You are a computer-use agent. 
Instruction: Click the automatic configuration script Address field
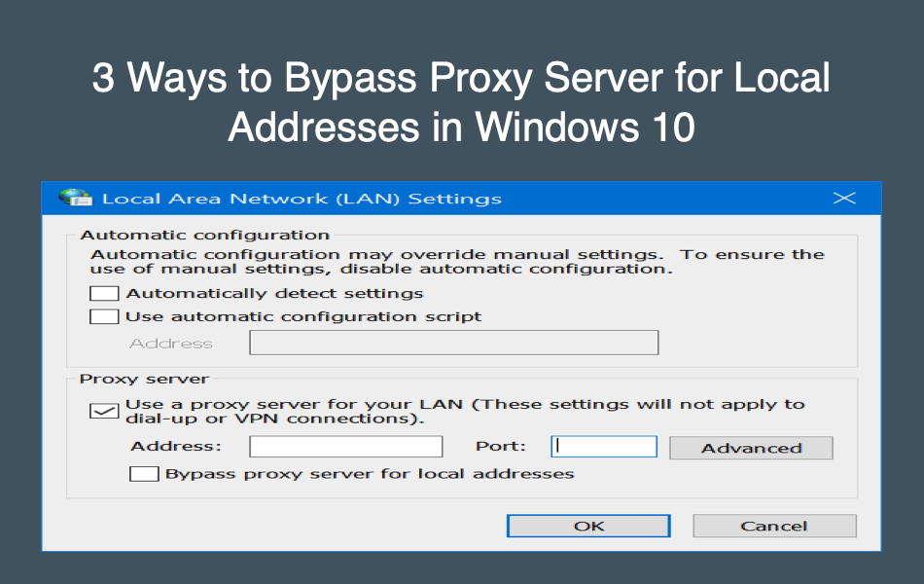point(454,343)
